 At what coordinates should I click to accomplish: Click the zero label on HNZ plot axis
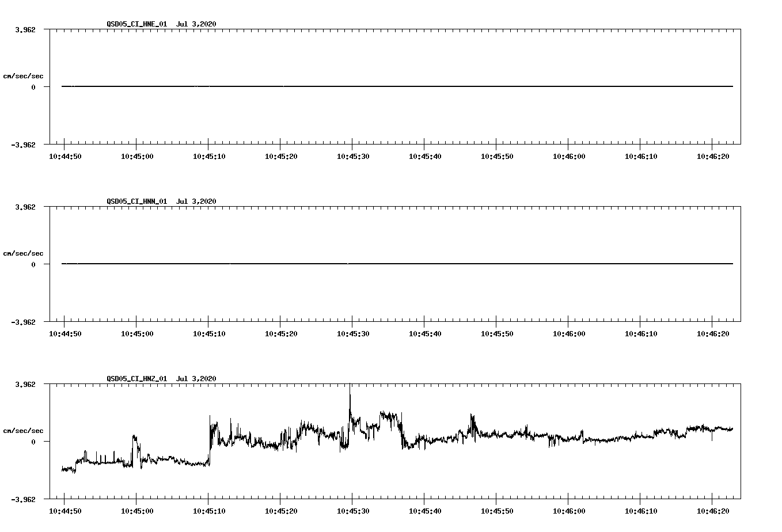33,442
